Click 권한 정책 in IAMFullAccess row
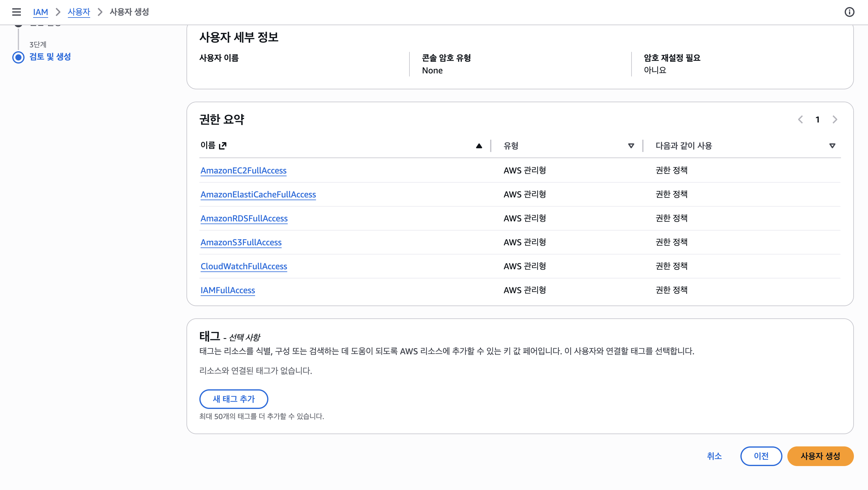 [672, 290]
